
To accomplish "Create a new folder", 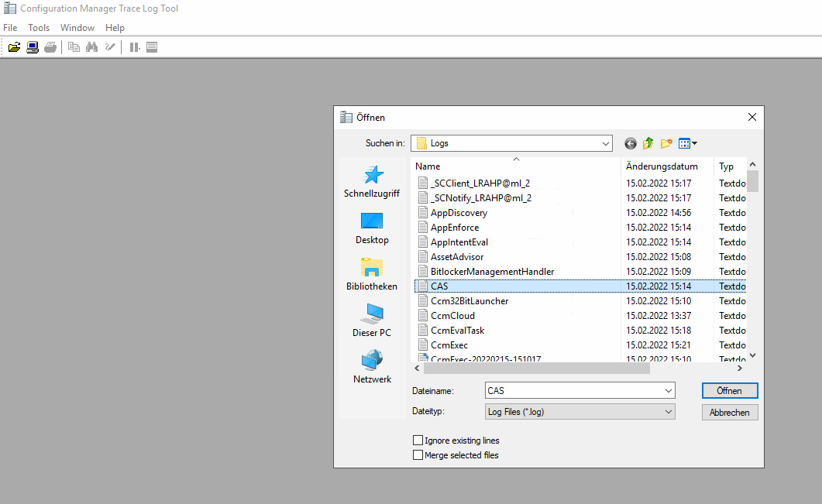I will [666, 143].
